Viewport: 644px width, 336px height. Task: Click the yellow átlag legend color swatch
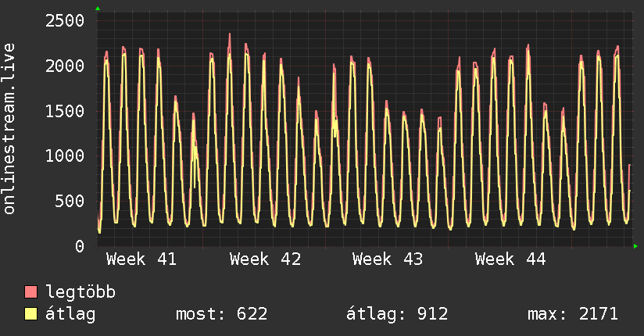tap(30, 314)
